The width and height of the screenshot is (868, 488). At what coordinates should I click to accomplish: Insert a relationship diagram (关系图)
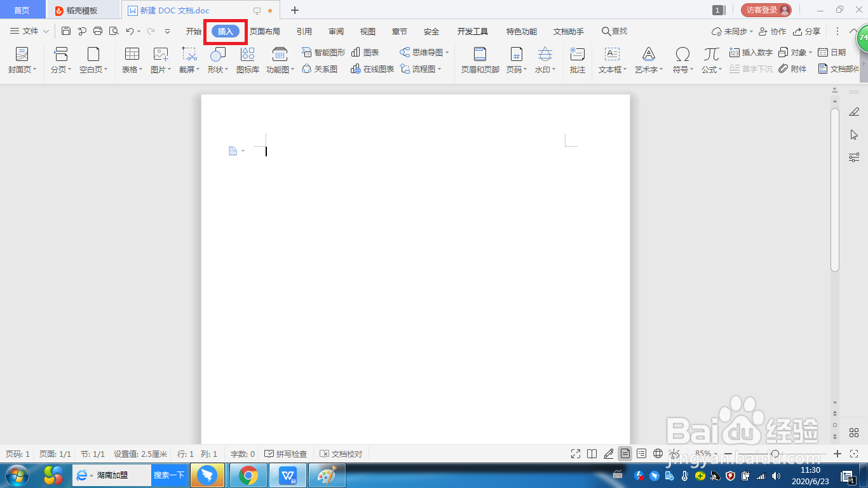320,69
